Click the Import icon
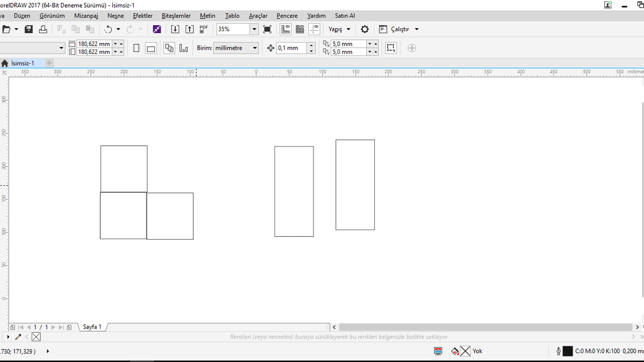The image size is (644, 362). [x=175, y=29]
